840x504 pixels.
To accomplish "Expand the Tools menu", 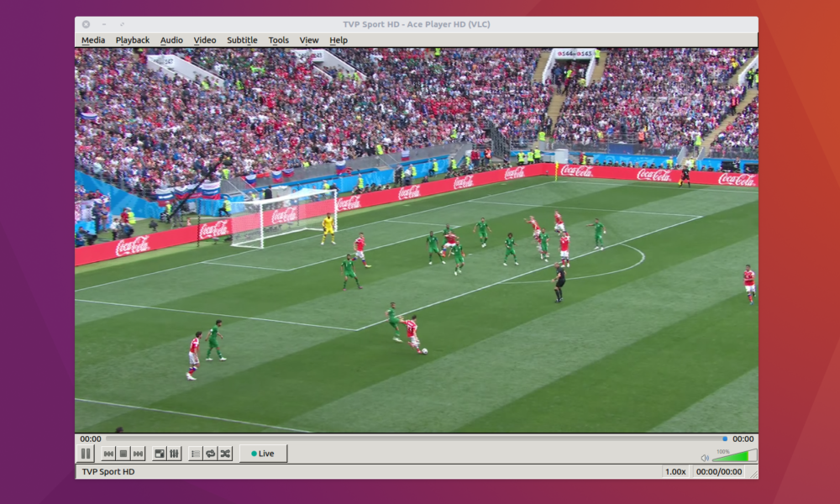I will click(278, 40).
